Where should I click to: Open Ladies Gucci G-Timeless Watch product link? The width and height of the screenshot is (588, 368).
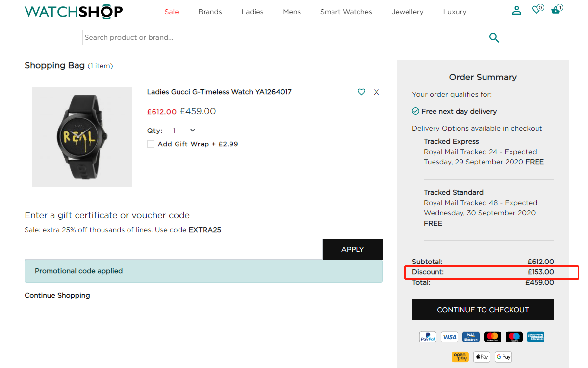tap(219, 92)
